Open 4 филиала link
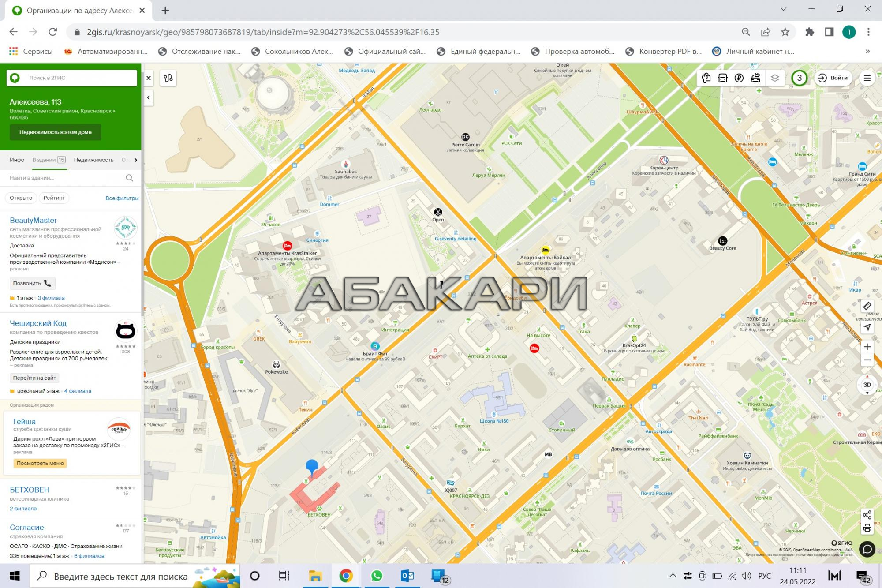This screenshot has height=588, width=882. coord(78,391)
